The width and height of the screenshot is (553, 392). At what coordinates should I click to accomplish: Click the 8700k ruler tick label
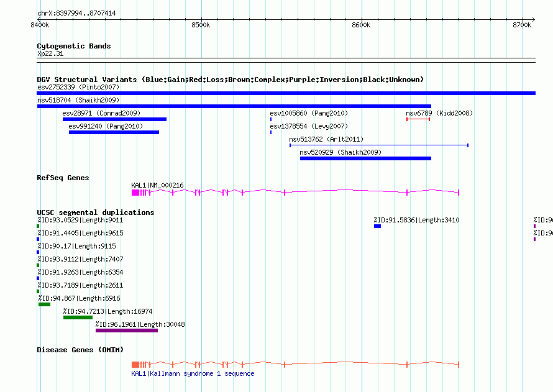click(522, 25)
